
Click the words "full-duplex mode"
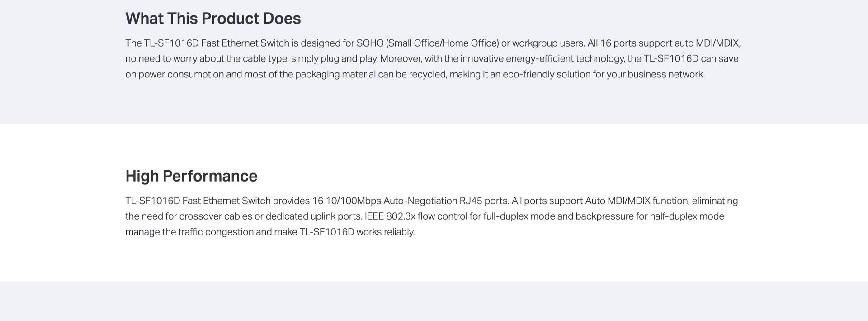click(x=519, y=216)
